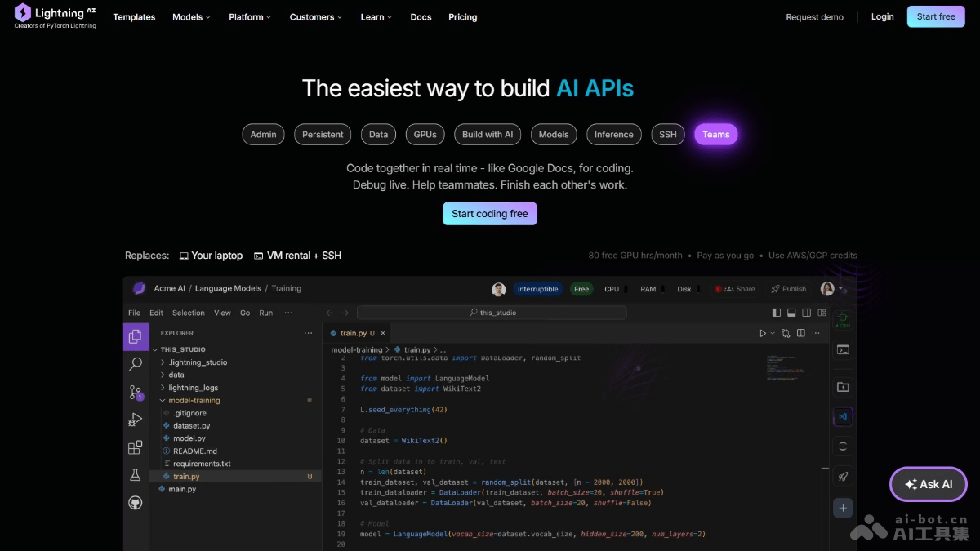Launch the terminal icon in the right sidebar
Image resolution: width=980 pixels, height=551 pixels.
pyautogui.click(x=843, y=351)
